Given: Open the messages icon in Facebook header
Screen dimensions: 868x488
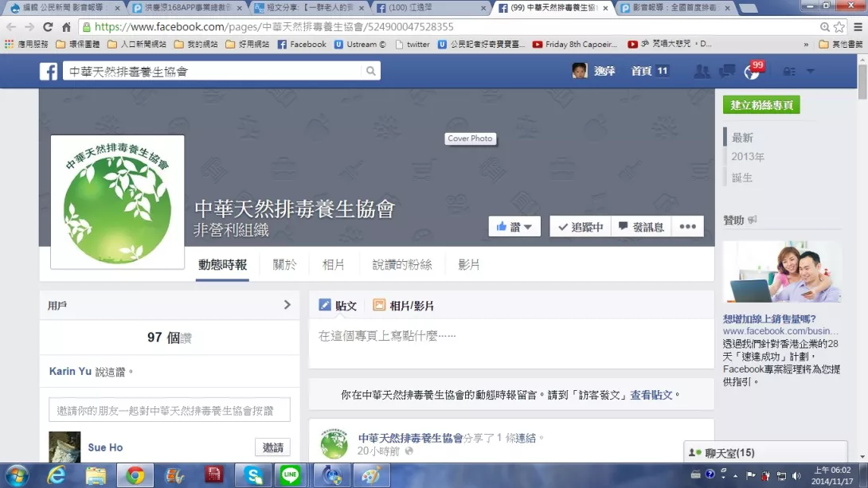Looking at the screenshot, I should click(x=727, y=71).
